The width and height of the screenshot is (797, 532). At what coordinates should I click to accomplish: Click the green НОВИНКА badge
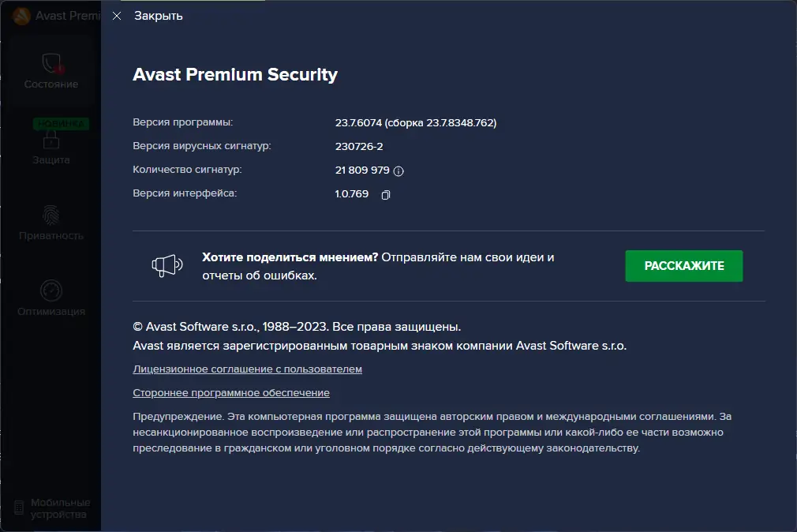(x=62, y=124)
